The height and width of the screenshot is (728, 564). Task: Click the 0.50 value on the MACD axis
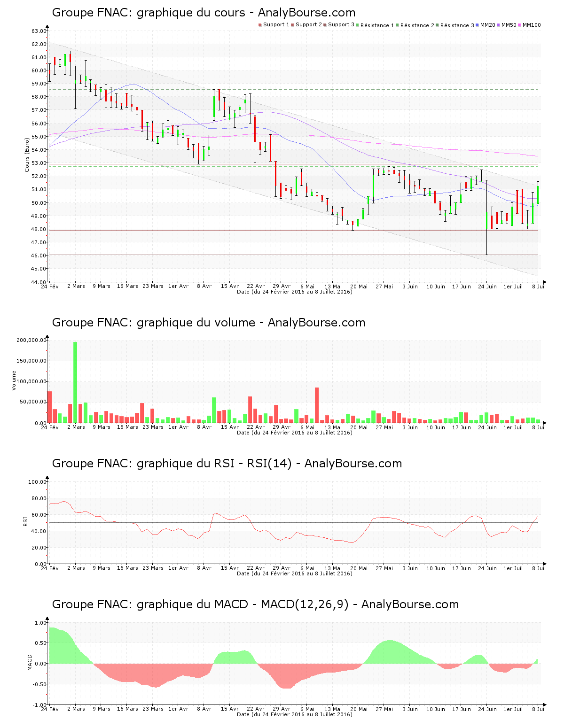click(41, 643)
